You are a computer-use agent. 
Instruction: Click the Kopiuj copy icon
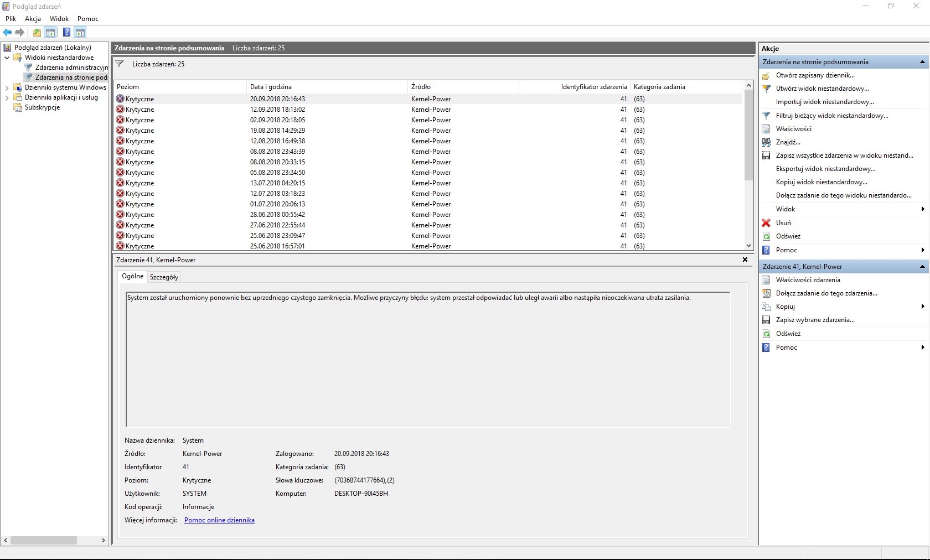point(766,307)
